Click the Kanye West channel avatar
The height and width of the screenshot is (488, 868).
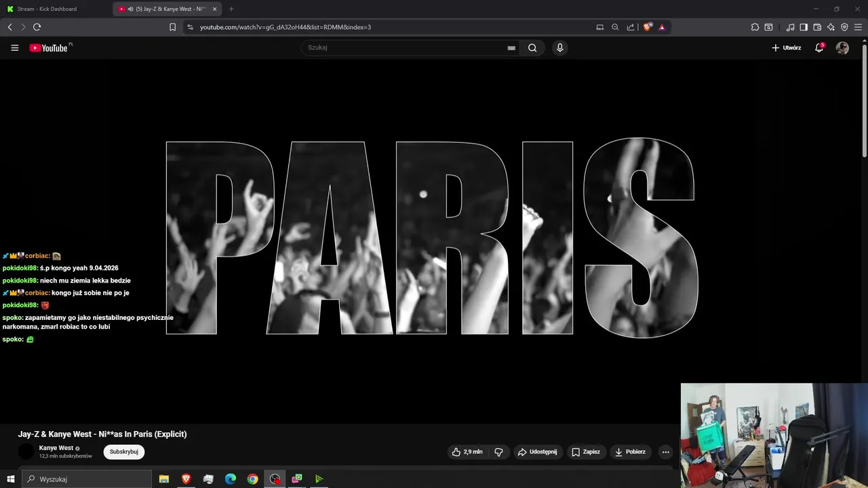(26, 452)
